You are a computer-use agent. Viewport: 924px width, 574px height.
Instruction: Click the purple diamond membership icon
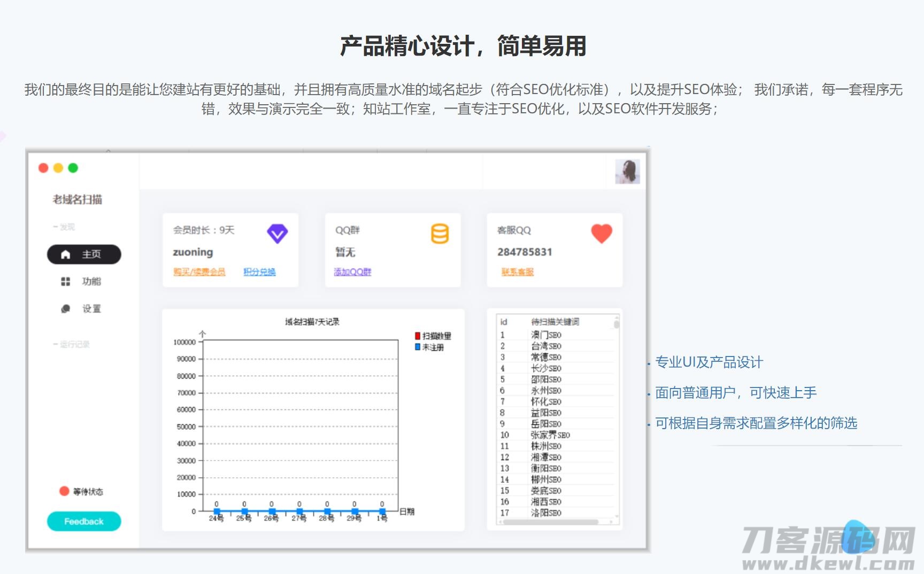[x=277, y=234]
